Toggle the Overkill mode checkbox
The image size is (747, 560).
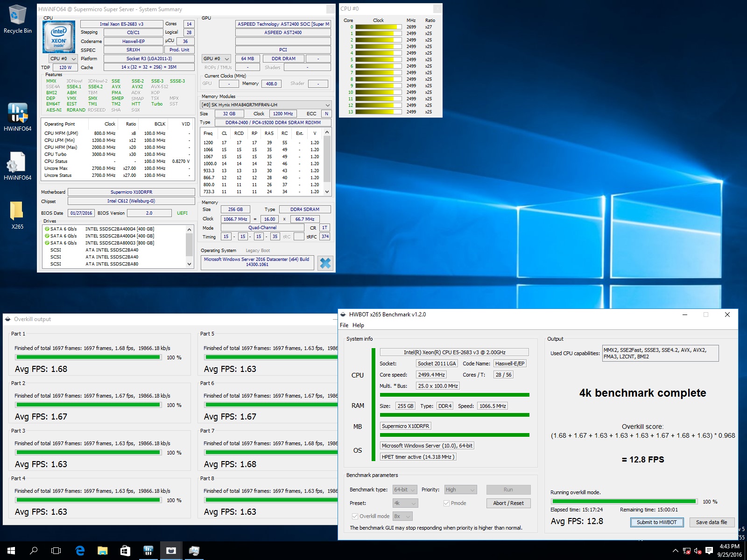[x=355, y=516]
